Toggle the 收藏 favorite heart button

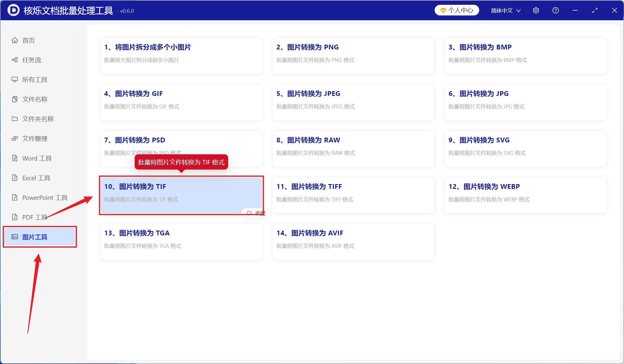click(x=256, y=213)
